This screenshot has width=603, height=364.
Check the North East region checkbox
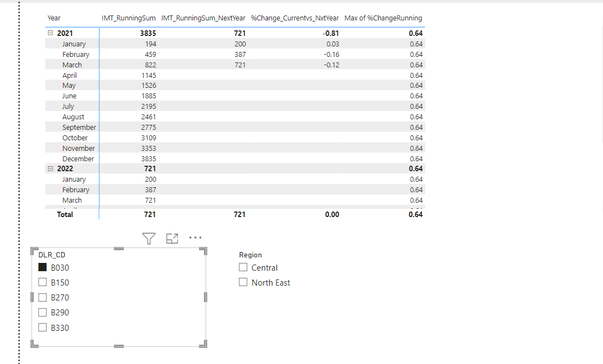(x=243, y=282)
